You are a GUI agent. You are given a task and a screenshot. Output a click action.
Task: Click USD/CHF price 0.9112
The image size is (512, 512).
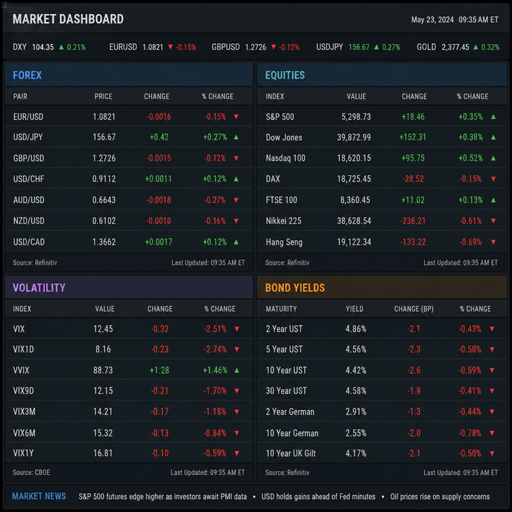[x=104, y=179]
